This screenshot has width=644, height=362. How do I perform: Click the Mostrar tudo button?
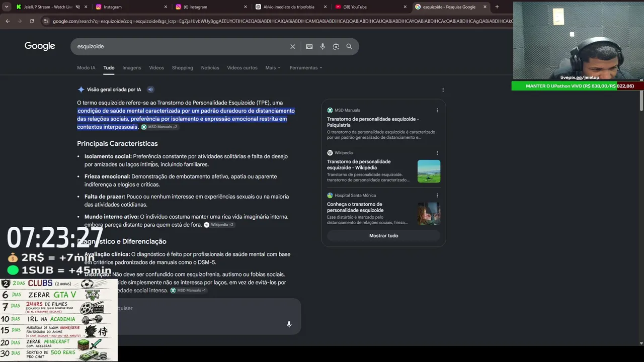pos(383,236)
